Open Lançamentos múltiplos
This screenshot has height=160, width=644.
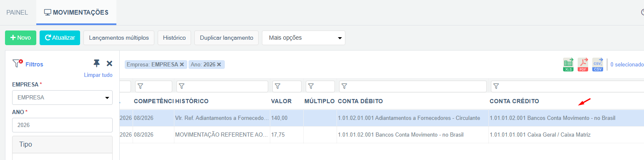tap(119, 38)
